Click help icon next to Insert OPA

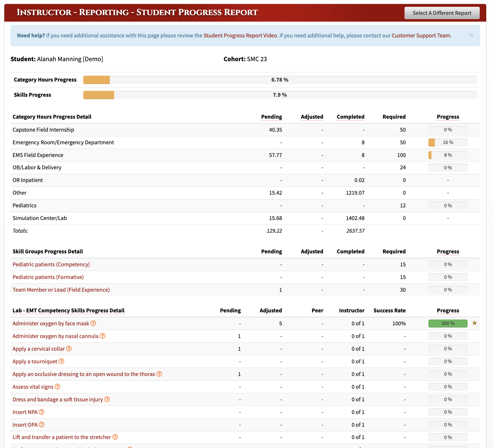coord(42,425)
